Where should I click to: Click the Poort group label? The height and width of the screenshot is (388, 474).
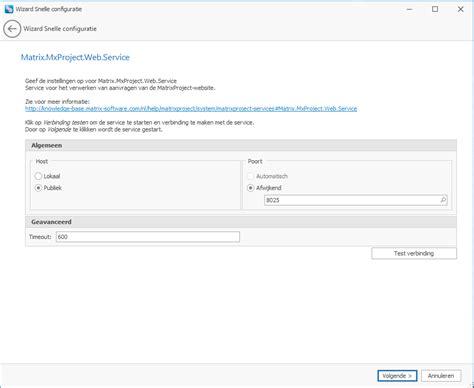click(255, 161)
